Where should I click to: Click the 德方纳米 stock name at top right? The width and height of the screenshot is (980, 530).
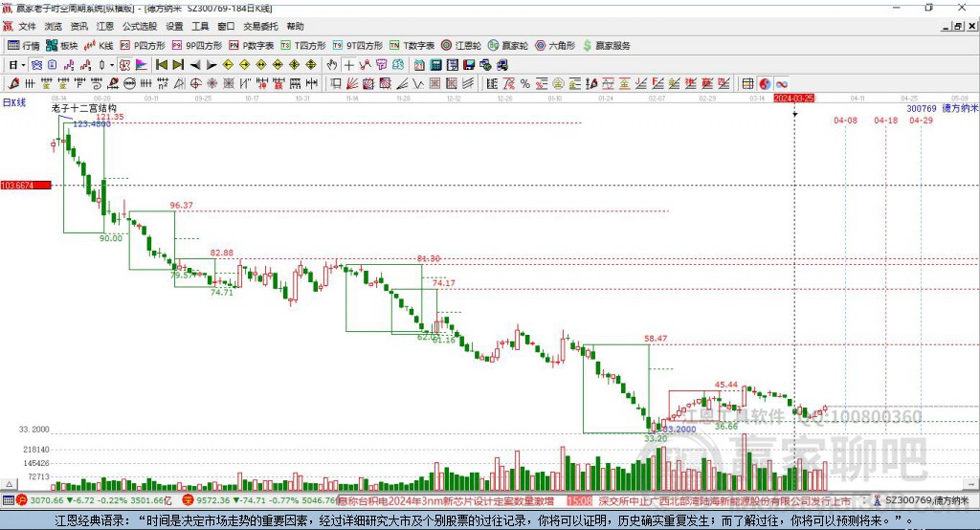click(960, 109)
